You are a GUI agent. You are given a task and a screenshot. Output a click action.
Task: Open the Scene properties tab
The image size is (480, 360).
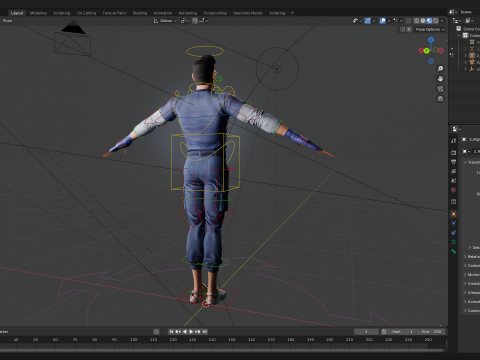pos(454,181)
